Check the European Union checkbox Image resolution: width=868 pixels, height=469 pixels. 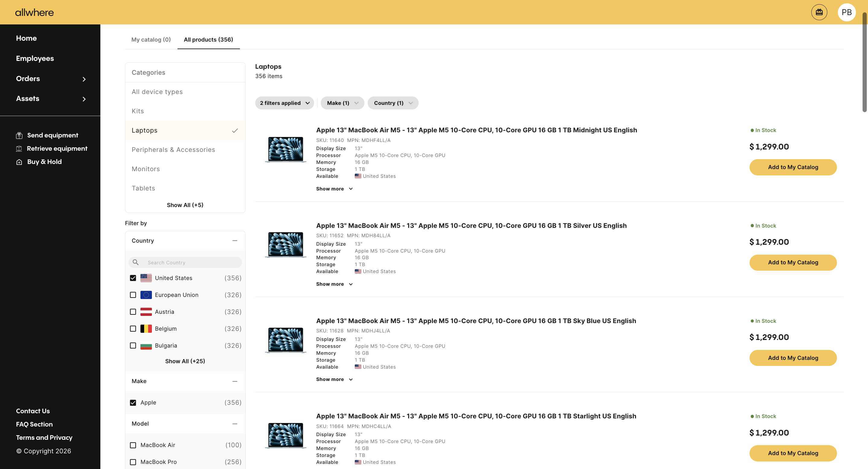coord(133,295)
